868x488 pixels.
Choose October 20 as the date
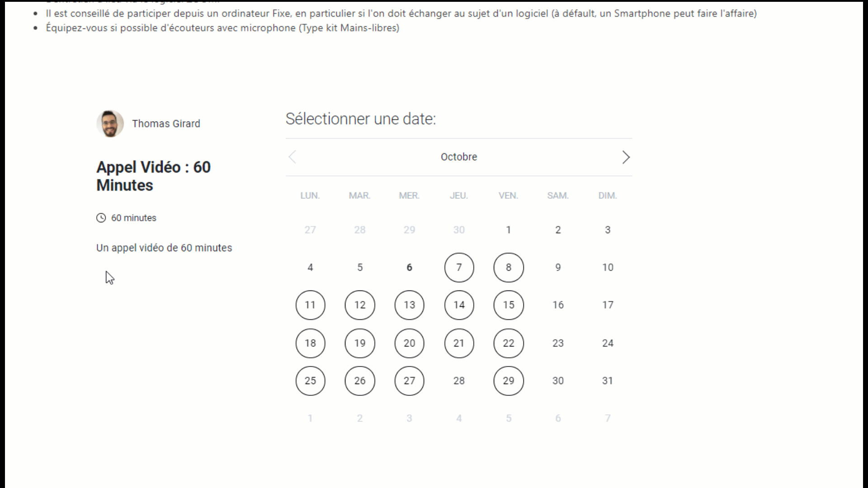pyautogui.click(x=409, y=343)
